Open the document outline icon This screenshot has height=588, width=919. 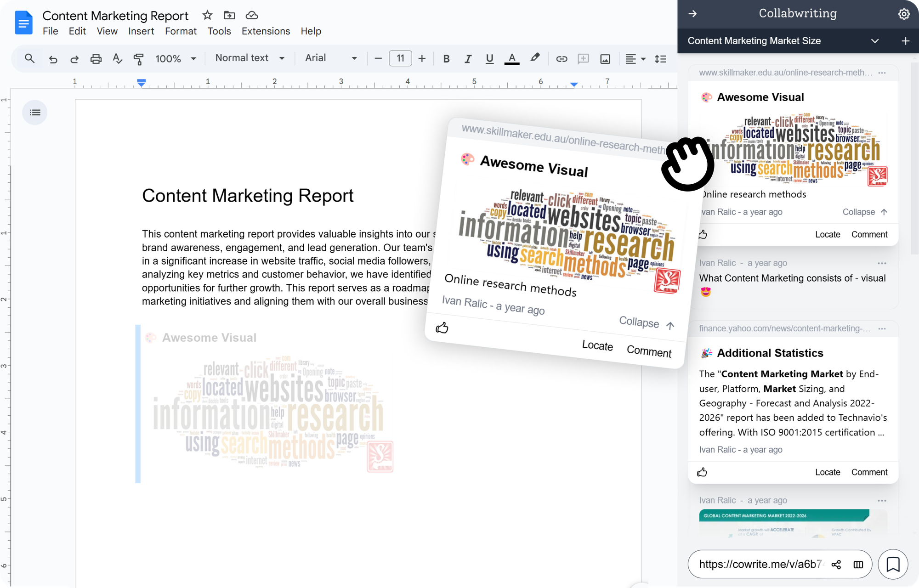pos(35,113)
